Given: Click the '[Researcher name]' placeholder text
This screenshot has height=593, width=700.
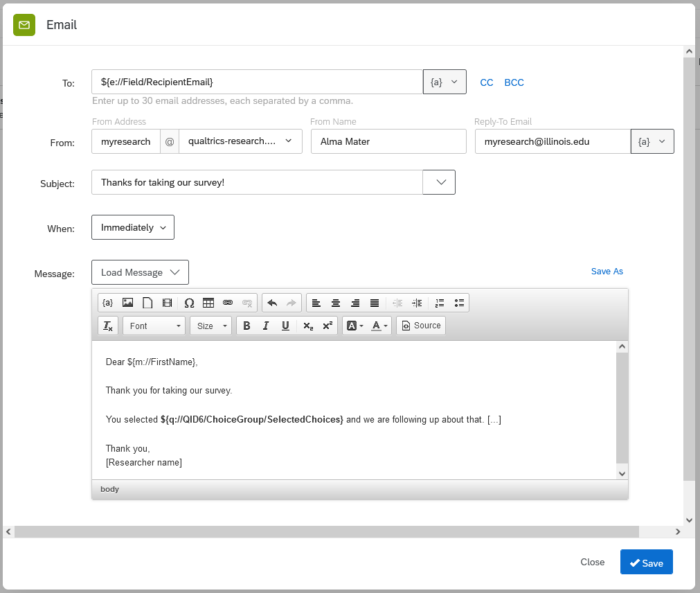Looking at the screenshot, I should point(144,462).
